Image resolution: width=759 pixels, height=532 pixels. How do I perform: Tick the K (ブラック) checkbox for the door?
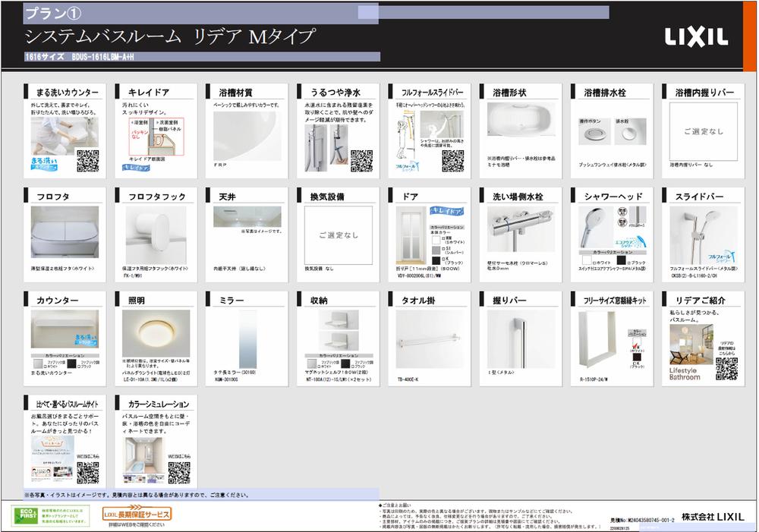tap(443, 260)
